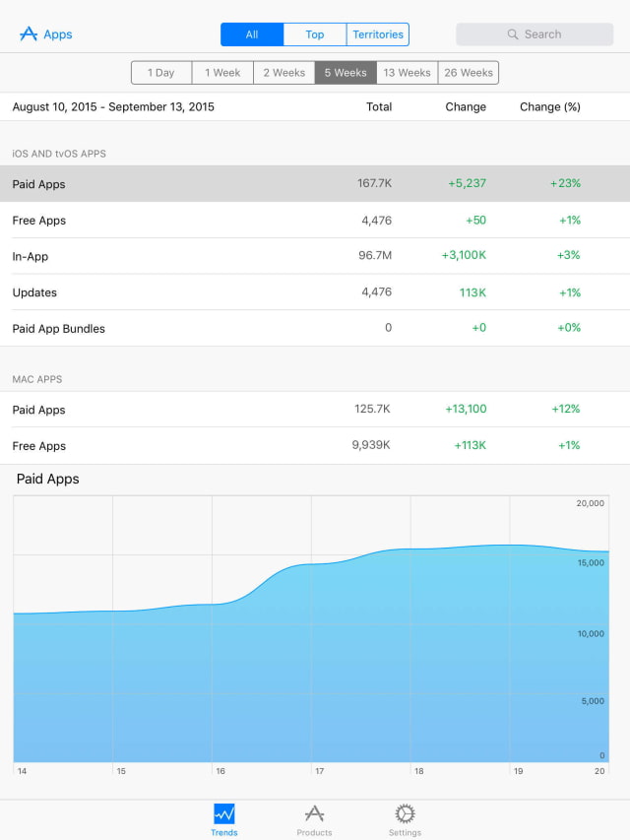
Task: Click the magnifier icon in search
Action: point(513,34)
